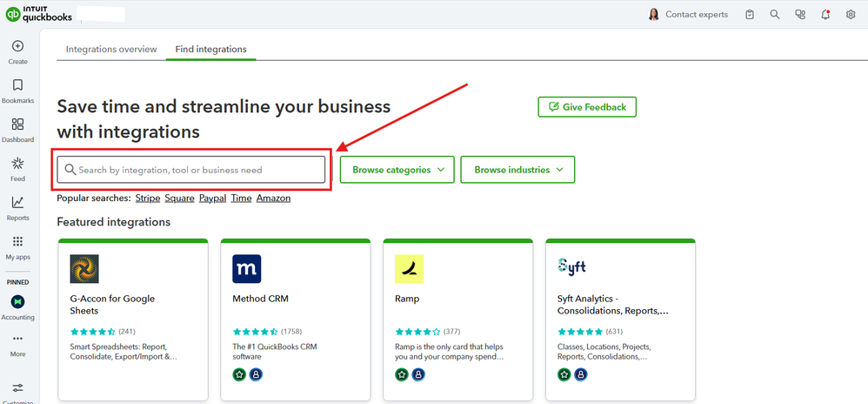This screenshot has width=868, height=404.
Task: Click the Syft Analytics logo
Action: tap(571, 266)
